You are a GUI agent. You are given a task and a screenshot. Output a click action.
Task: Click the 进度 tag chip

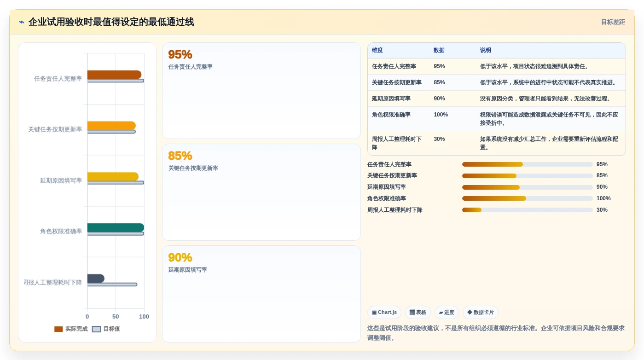(447, 313)
